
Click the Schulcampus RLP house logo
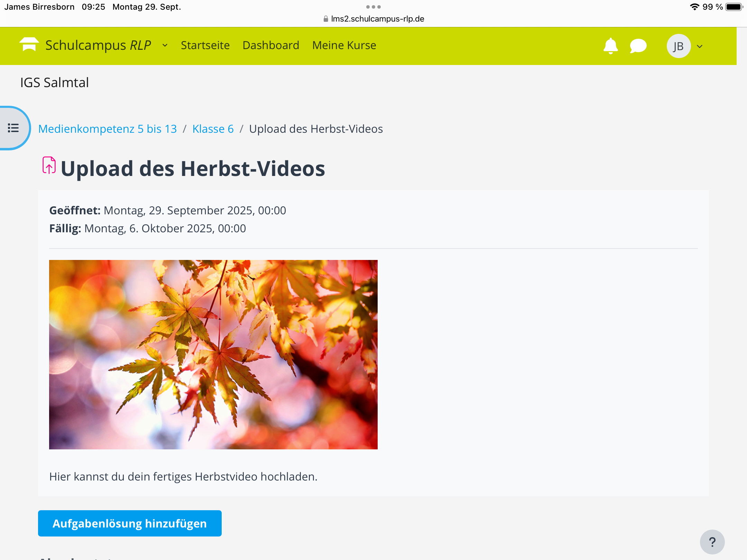[x=29, y=45]
